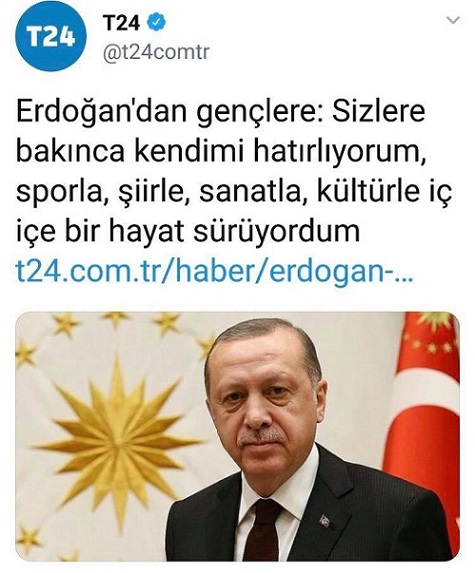Open the T24 round profile avatar
The height and width of the screenshot is (573, 475).
click(51, 36)
